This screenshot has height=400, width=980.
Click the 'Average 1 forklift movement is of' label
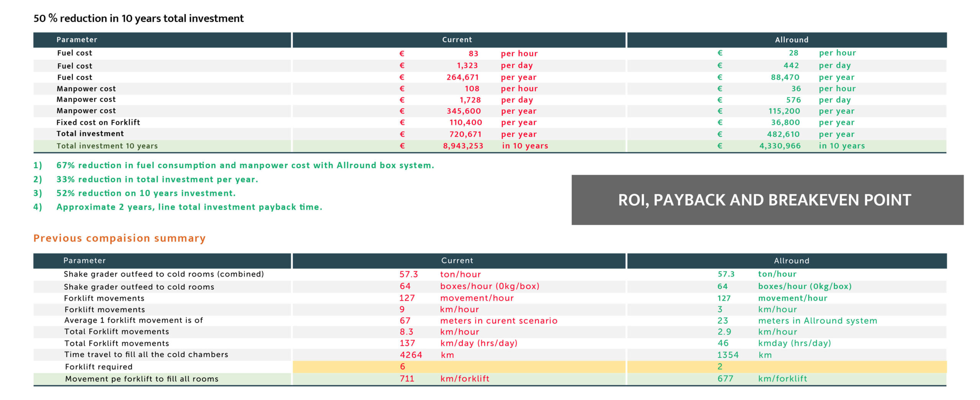134,320
